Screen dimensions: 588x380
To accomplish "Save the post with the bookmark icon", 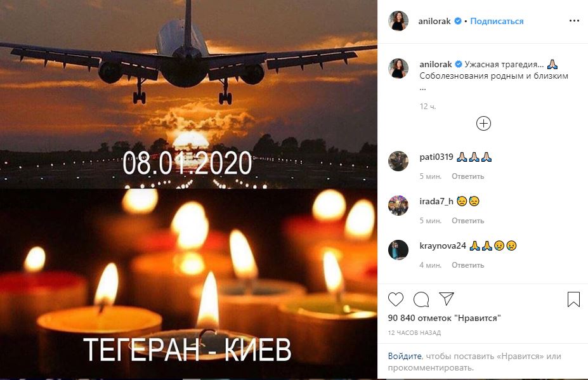I will point(574,299).
